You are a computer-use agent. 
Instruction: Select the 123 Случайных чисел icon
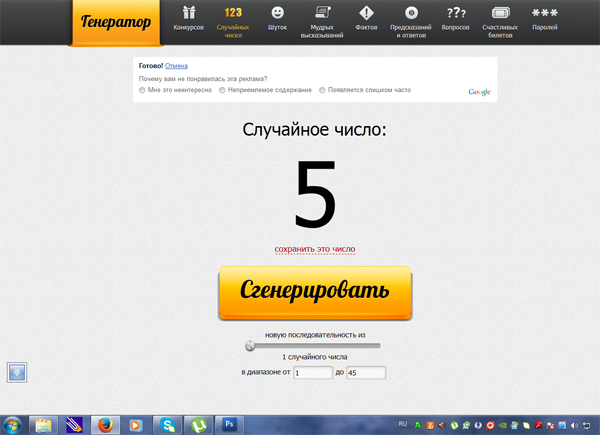(x=233, y=13)
